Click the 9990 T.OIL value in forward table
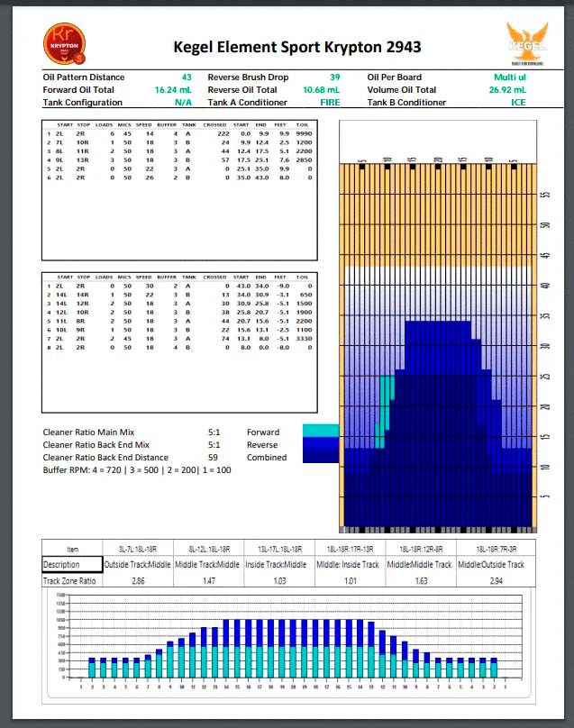This screenshot has height=728, width=574. tap(304, 133)
